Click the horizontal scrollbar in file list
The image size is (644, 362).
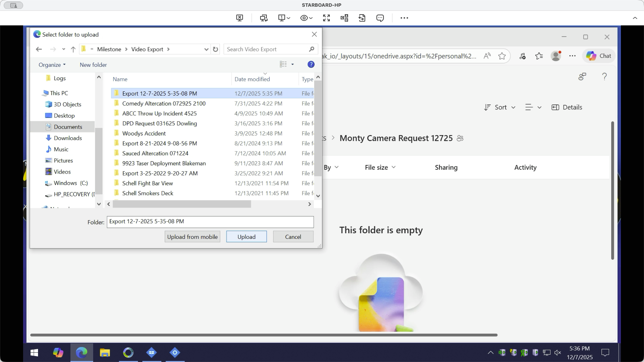pos(182,204)
